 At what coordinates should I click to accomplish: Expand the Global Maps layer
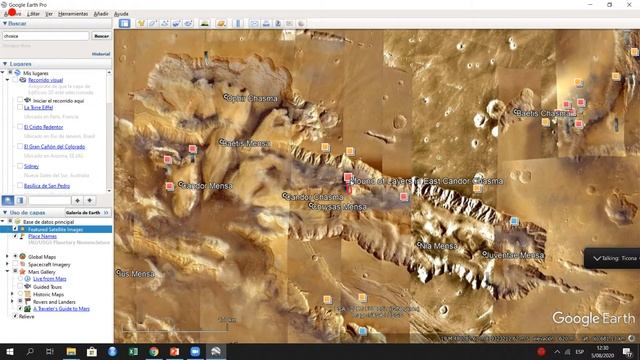(x=7, y=257)
